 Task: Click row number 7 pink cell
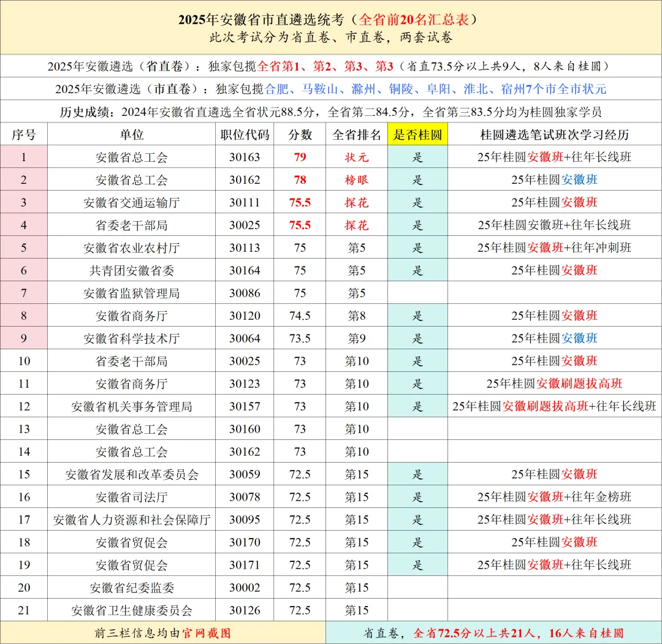click(24, 293)
